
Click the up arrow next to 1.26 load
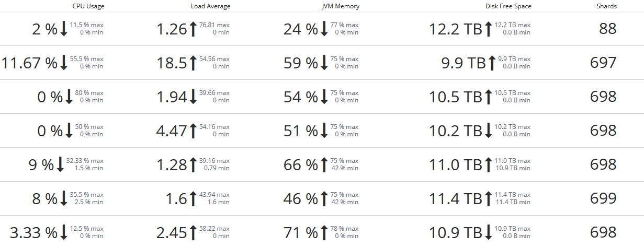[x=193, y=29]
